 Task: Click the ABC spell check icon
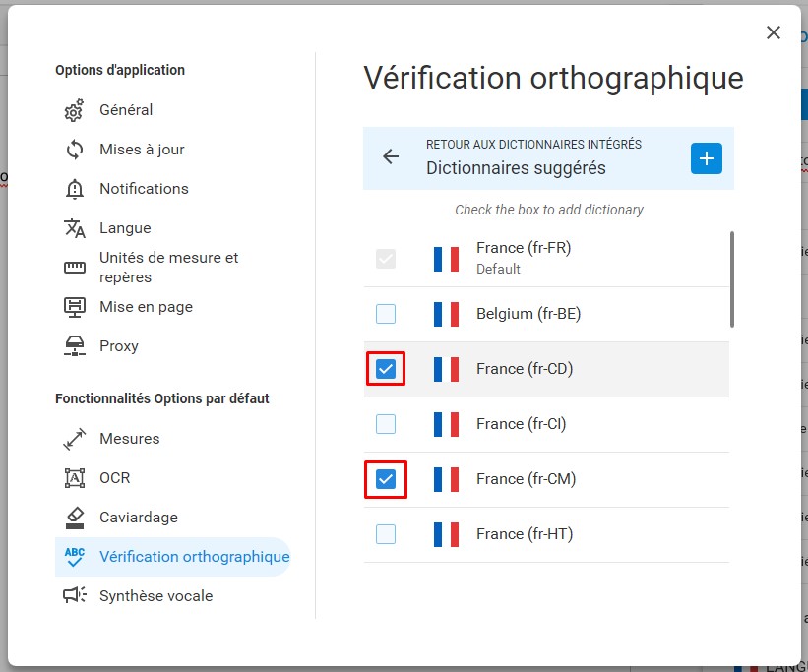point(74,557)
